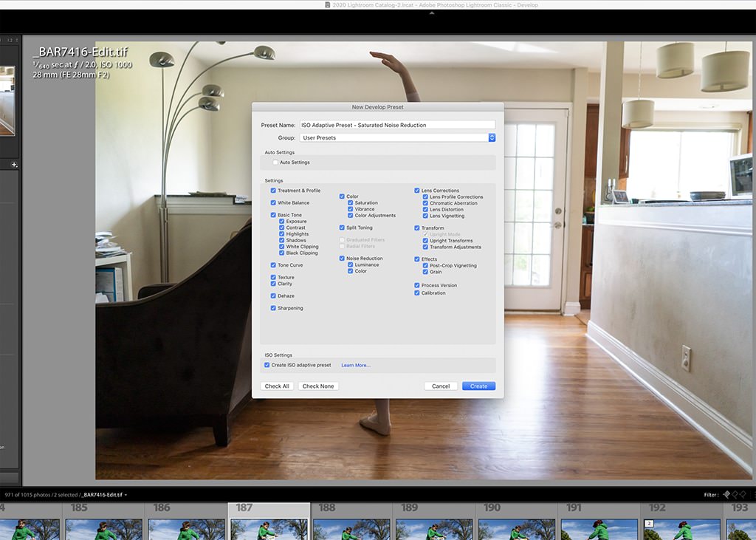Screen dimensions: 756x540
Task: Click the Check None button
Action: coord(318,386)
